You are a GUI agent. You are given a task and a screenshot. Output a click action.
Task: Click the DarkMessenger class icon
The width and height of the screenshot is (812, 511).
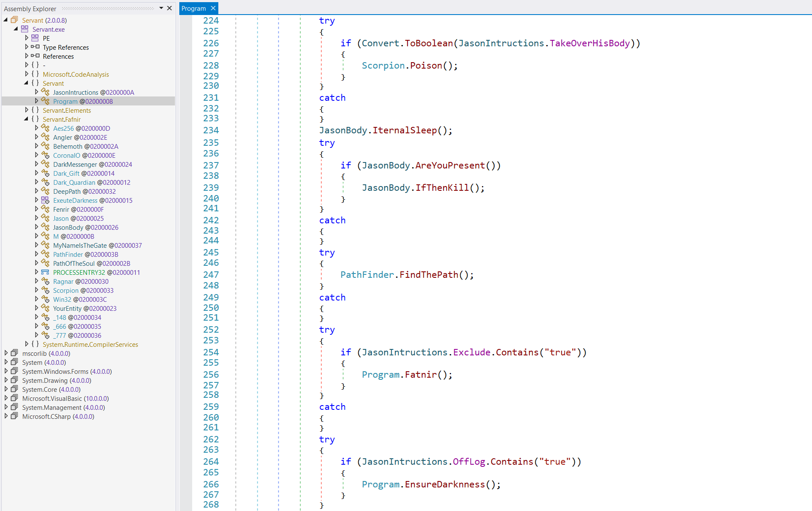(45, 164)
